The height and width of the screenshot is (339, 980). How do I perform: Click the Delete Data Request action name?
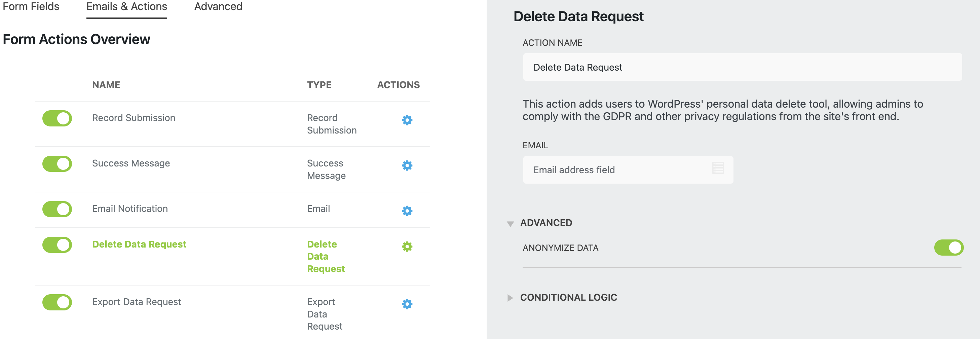(139, 244)
